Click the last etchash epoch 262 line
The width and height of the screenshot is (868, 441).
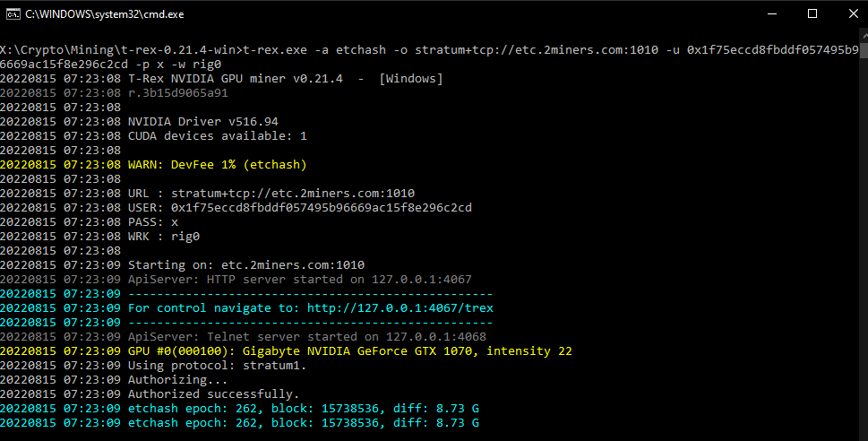coord(303,423)
